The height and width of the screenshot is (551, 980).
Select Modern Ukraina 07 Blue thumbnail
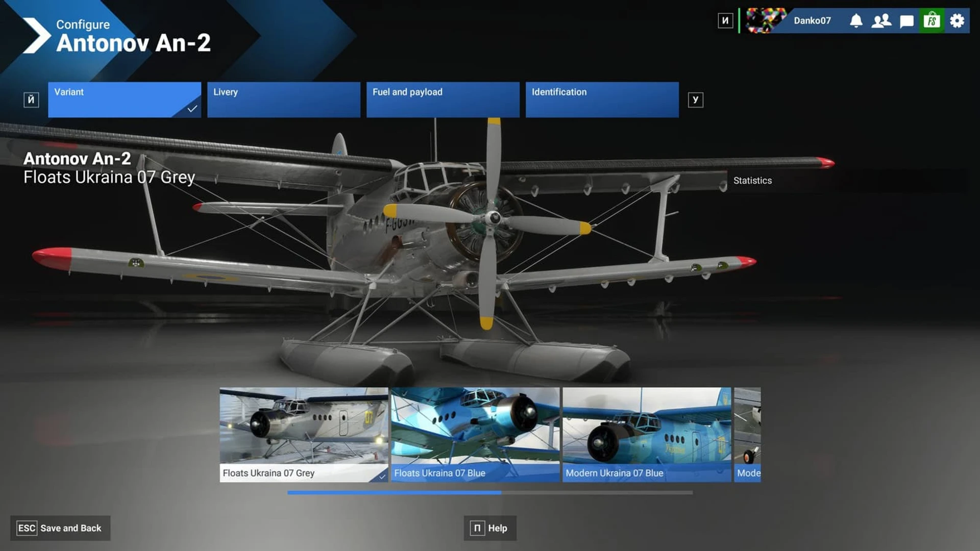[647, 435]
